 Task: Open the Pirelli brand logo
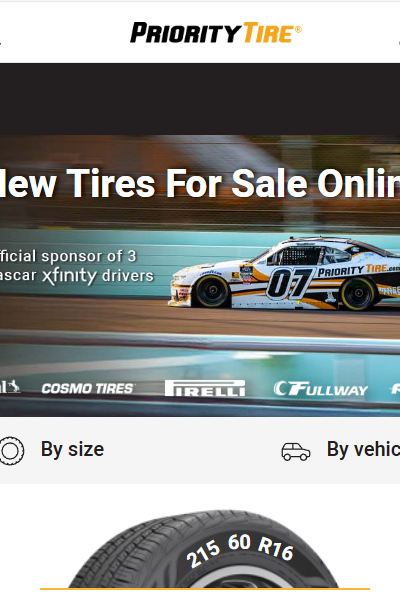205,388
